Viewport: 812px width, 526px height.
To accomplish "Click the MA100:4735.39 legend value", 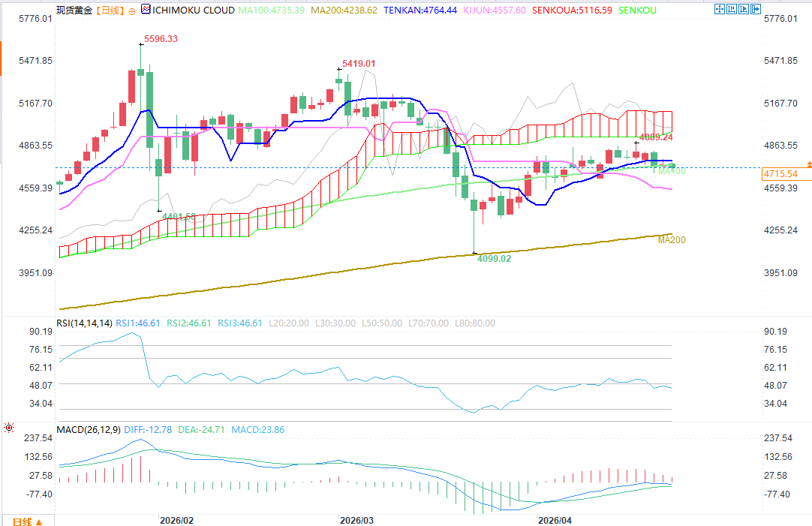I will pos(272,11).
